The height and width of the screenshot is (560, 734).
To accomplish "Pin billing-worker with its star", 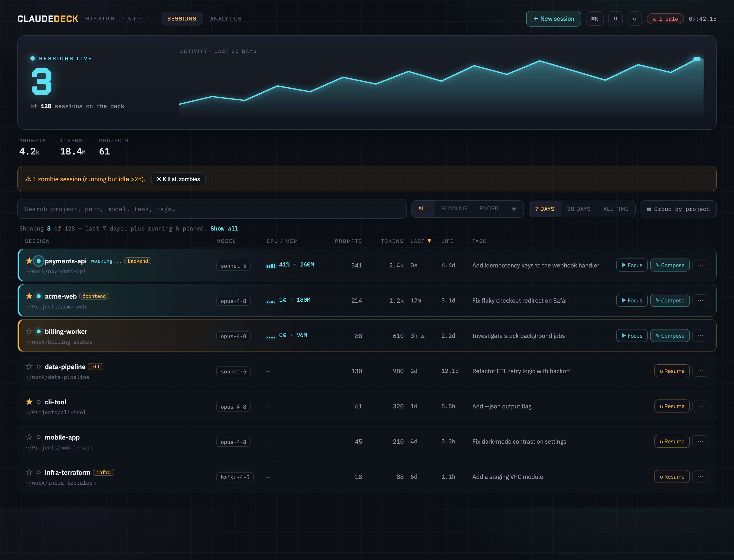I will point(29,331).
